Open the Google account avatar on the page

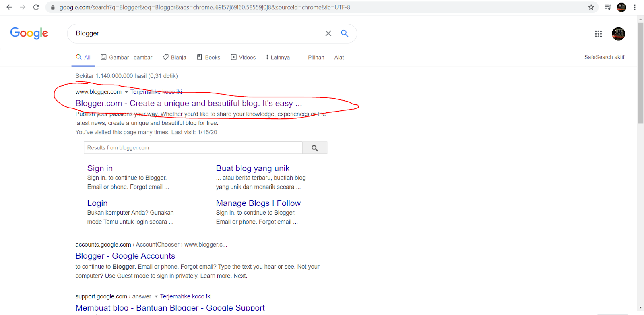tap(618, 34)
